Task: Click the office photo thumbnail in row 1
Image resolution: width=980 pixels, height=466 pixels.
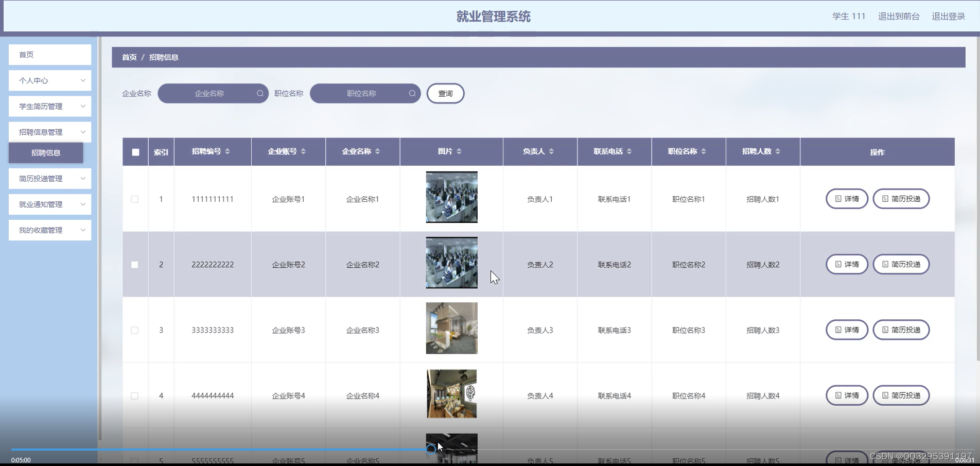Action: pyautogui.click(x=451, y=197)
